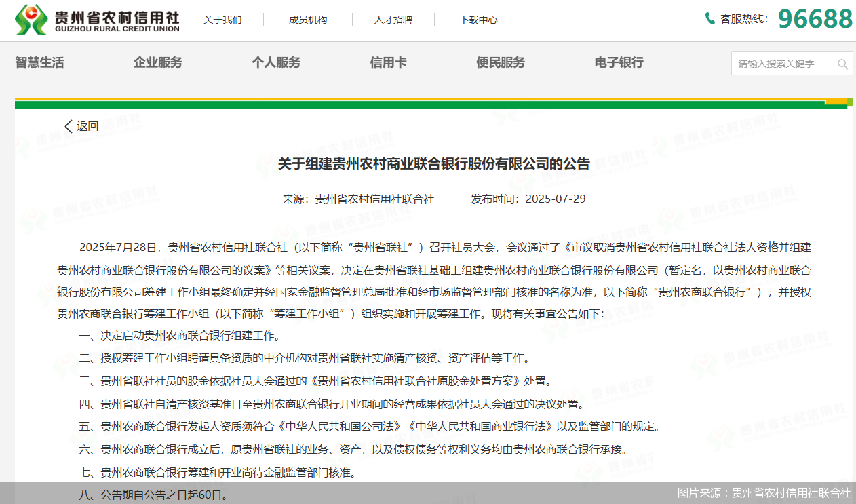Click the 图片来源 caption at bottom
This screenshot has width=856, height=504.
coord(764,492)
